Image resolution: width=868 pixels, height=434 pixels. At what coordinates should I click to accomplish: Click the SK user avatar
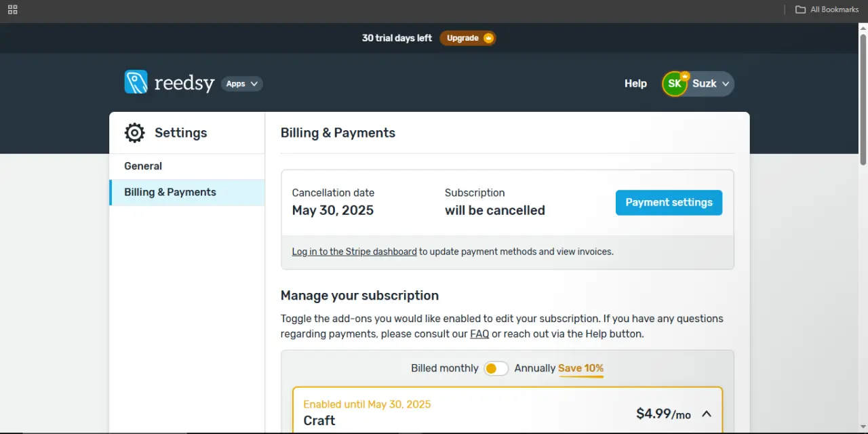pyautogui.click(x=675, y=84)
